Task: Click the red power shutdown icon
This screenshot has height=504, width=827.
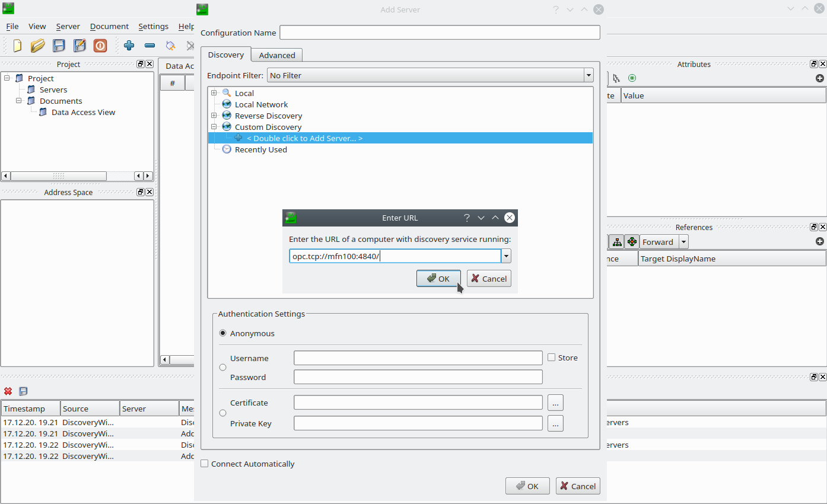Action: [100, 46]
